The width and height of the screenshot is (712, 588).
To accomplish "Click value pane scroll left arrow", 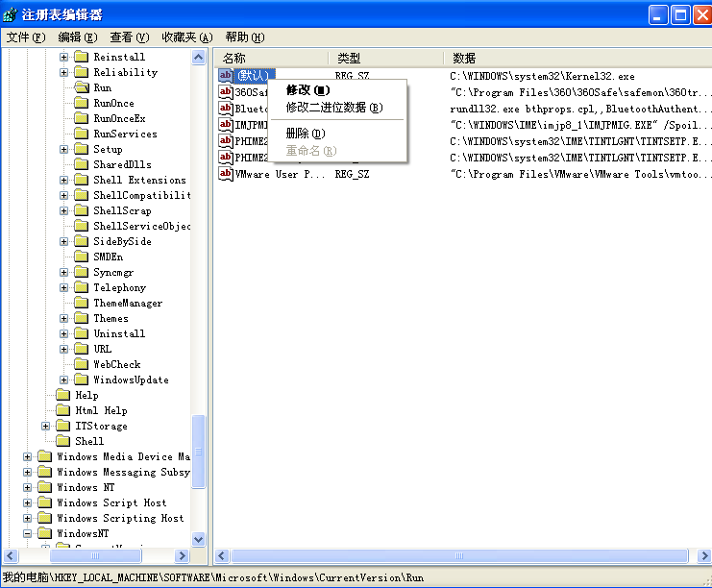I will point(222,555).
